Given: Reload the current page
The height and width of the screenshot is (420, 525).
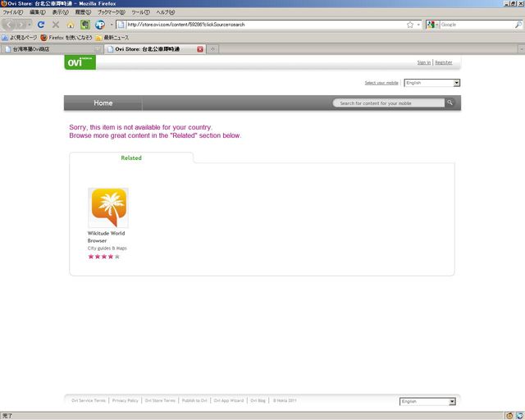Looking at the screenshot, I should pos(41,25).
